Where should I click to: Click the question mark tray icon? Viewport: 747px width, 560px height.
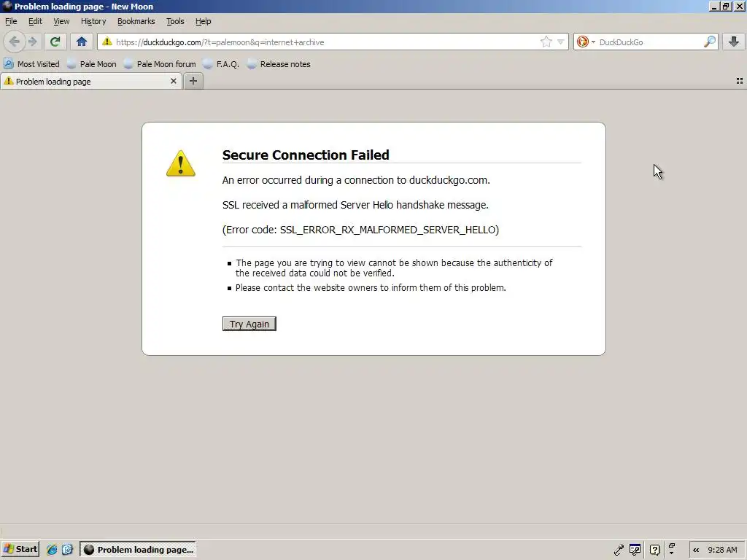click(x=655, y=550)
